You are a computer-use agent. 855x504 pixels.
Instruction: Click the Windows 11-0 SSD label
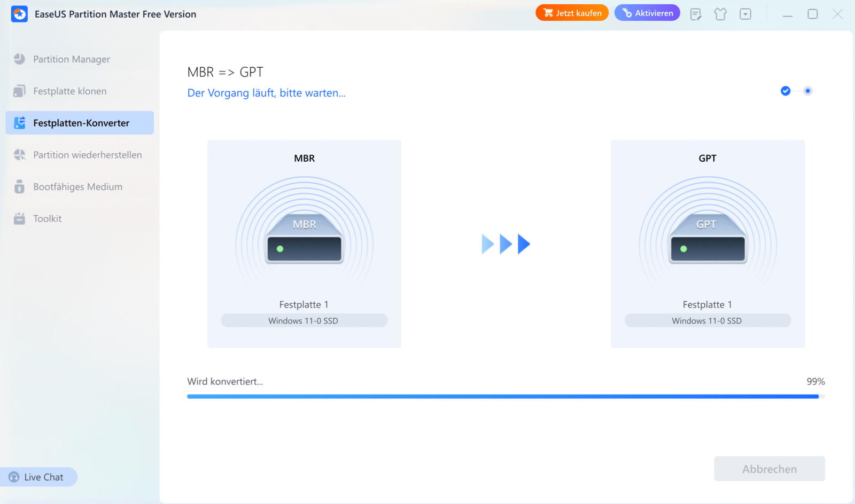click(304, 320)
